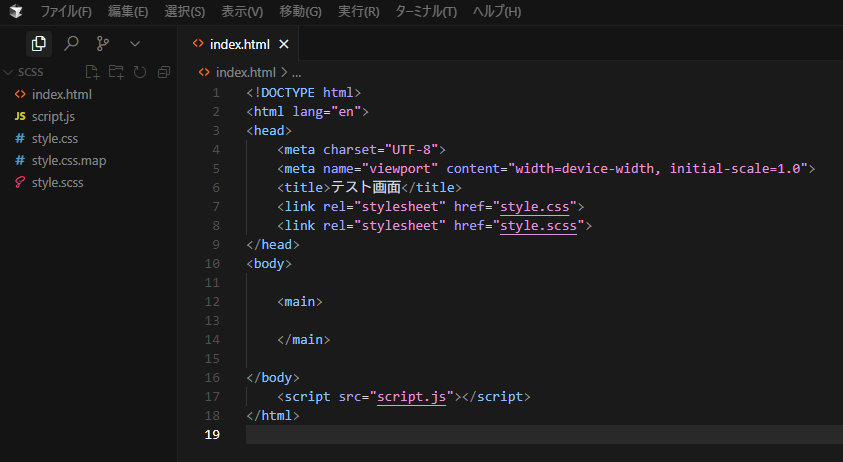Open the 実行(R) menu
The image size is (843, 462).
358,11
